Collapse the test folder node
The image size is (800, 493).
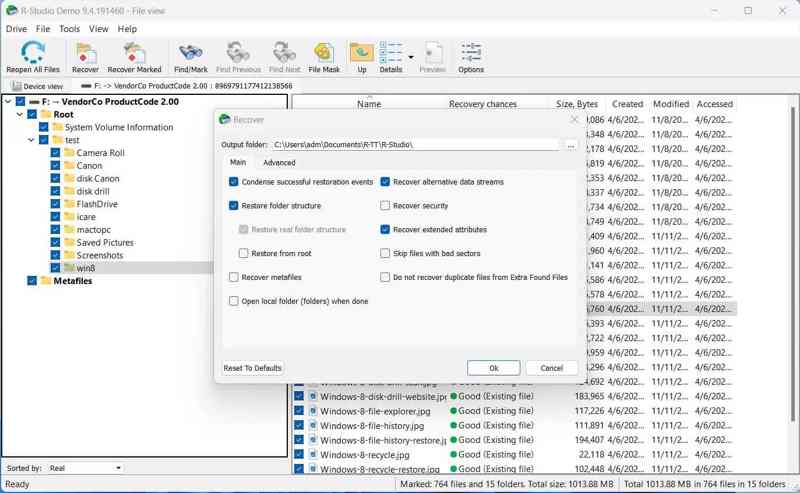32,140
